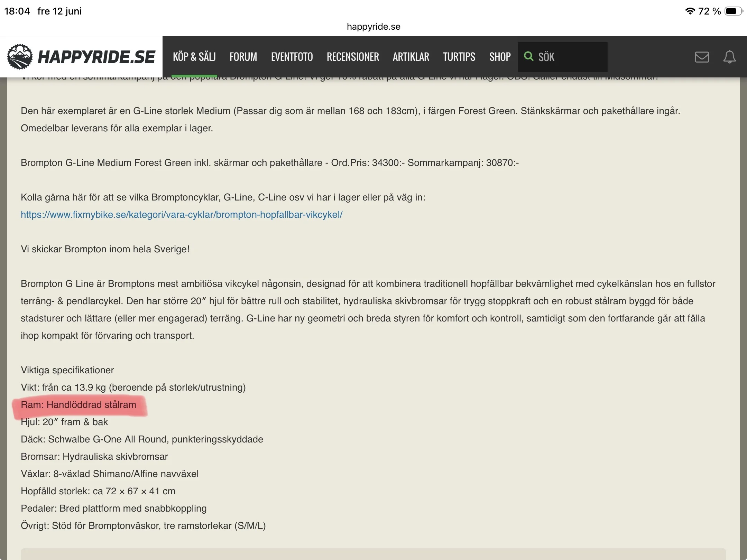The width and height of the screenshot is (747, 560).
Task: Click the 'Ord.Pris: 34300:-' price text
Action: (x=368, y=163)
